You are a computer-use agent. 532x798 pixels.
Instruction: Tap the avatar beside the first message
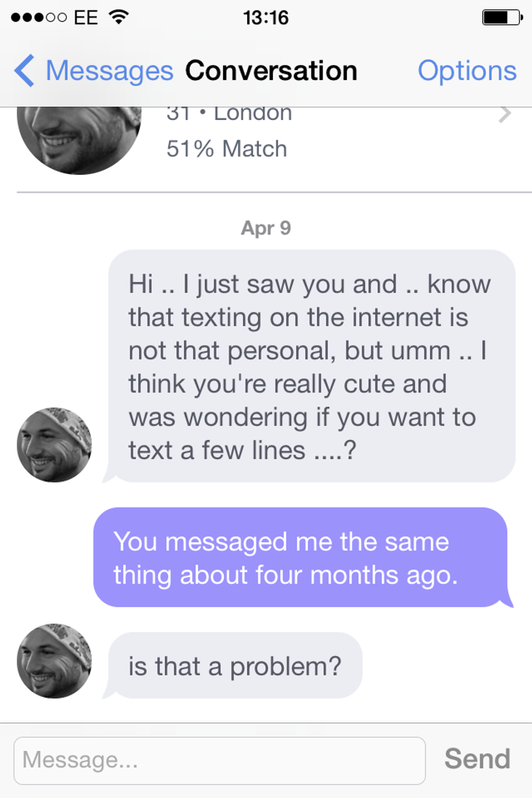(x=54, y=445)
